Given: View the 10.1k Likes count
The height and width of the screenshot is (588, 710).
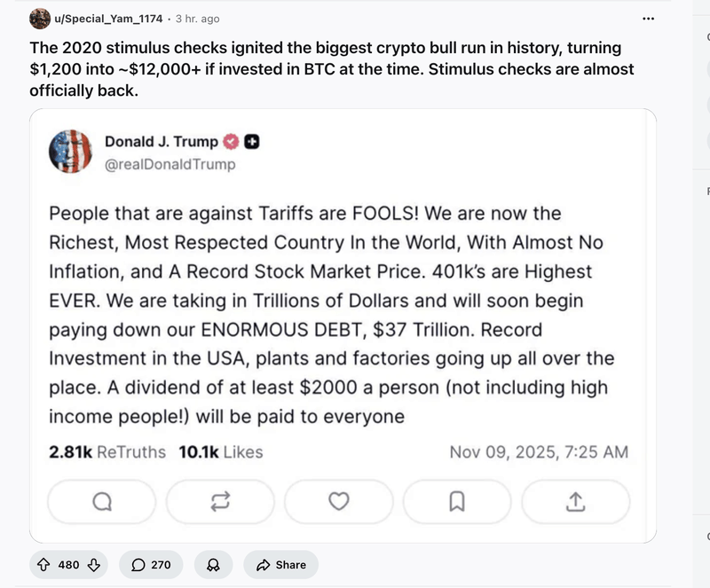Looking at the screenshot, I should point(221,452).
